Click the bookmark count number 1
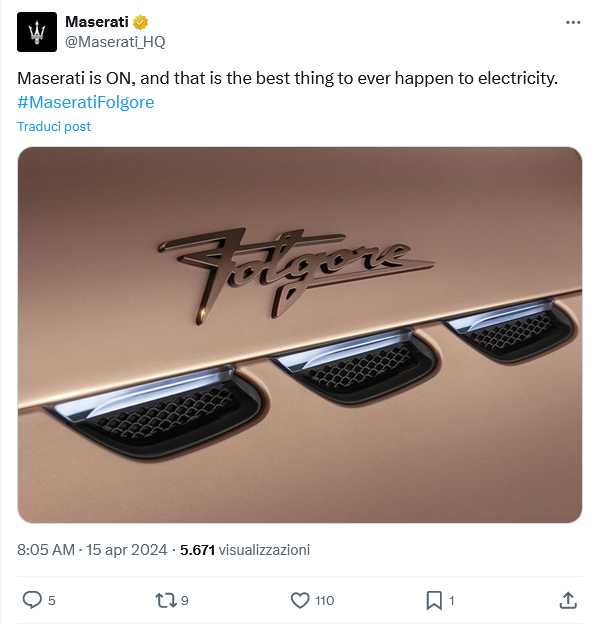Screen dimensions: 598x624 coord(451,601)
